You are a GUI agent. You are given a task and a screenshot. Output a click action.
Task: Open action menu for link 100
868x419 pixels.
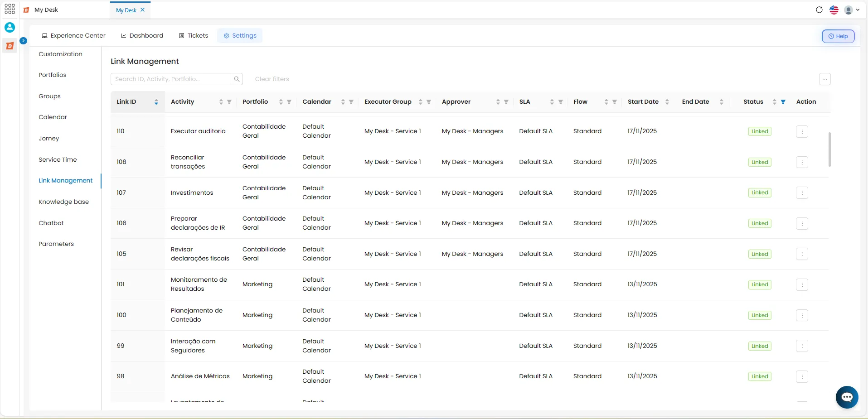pyautogui.click(x=802, y=315)
